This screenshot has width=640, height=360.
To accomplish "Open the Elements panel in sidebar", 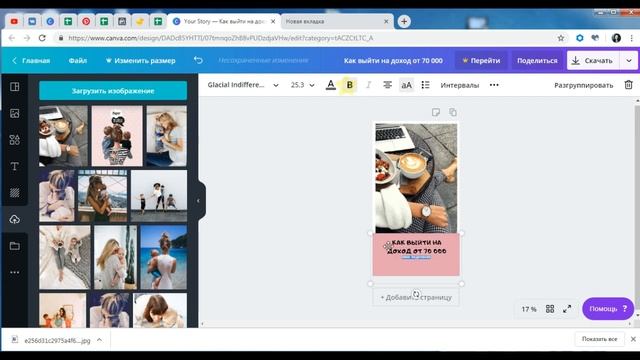I will (15, 140).
